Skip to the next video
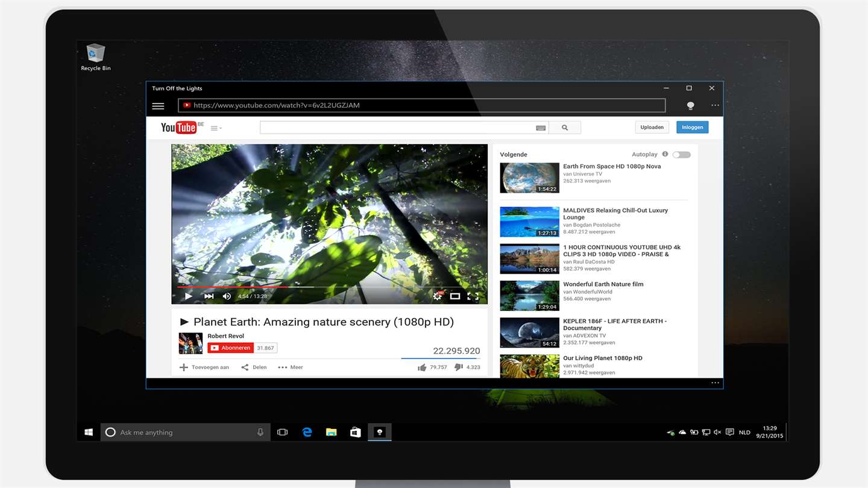The width and height of the screenshot is (868, 488). [209, 296]
